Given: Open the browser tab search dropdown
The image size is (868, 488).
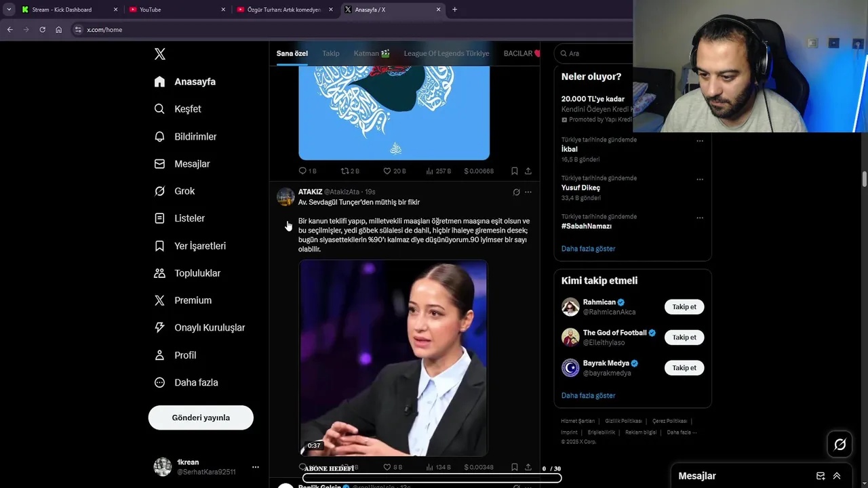Looking at the screenshot, I should 8,9.
